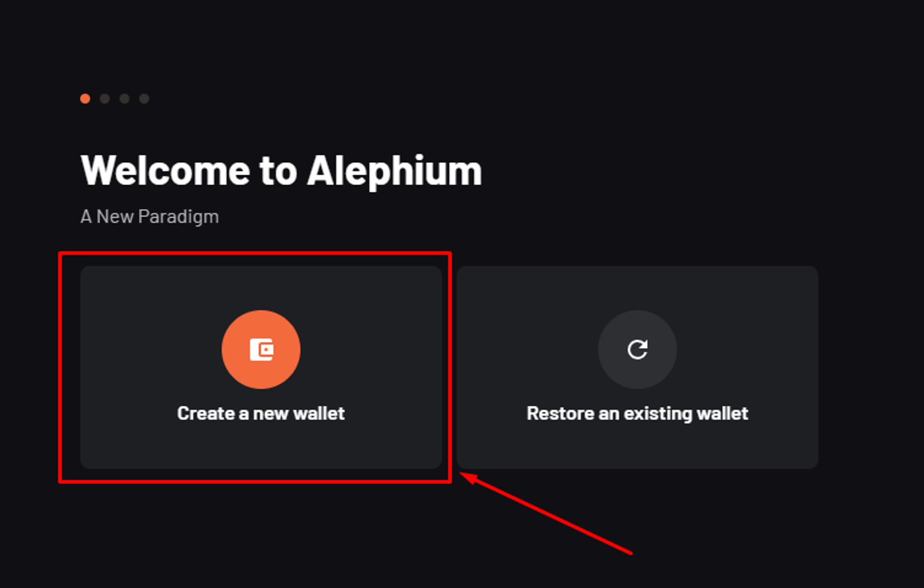Click the word 'Welcome' in the title
This screenshot has width=924, height=588.
coord(165,171)
